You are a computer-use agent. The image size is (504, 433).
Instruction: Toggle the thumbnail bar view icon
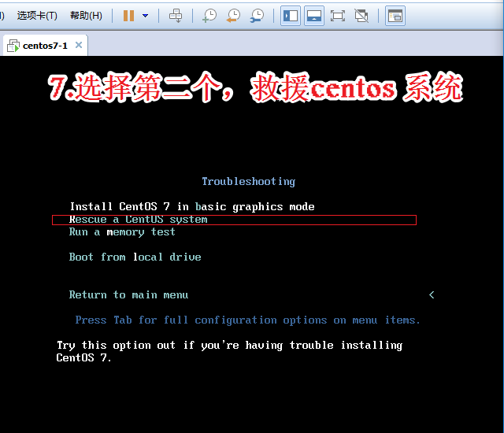[314, 16]
